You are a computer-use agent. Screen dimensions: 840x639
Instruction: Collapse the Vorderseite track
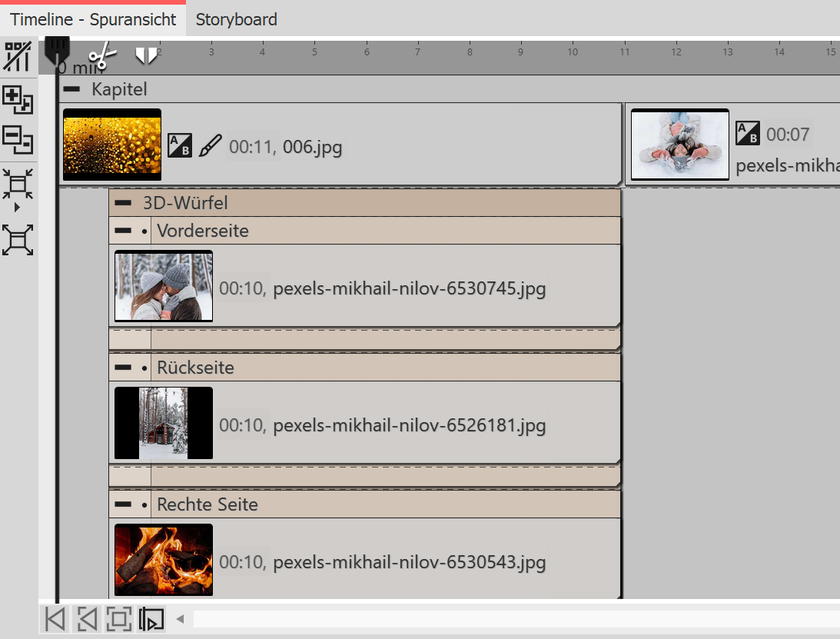point(122,231)
